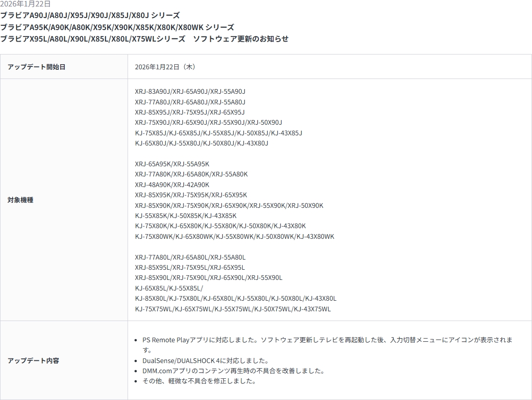Viewport: 532px width, 400px height.
Task: Click the アップデート内容 row label
Action: 33,361
